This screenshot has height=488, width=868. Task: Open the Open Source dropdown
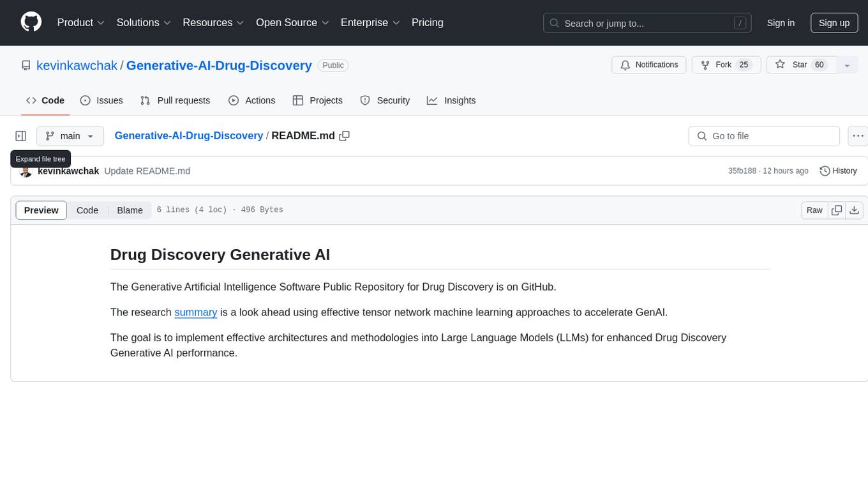[x=292, y=22]
